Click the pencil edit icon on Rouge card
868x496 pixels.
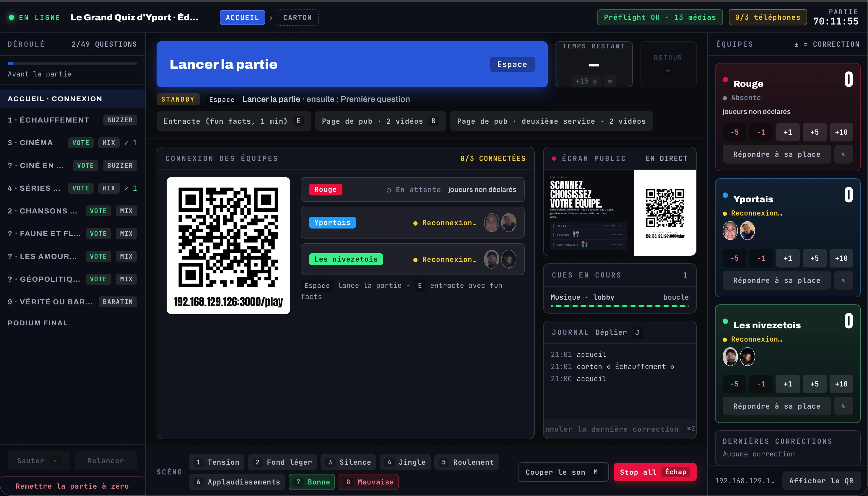click(843, 154)
